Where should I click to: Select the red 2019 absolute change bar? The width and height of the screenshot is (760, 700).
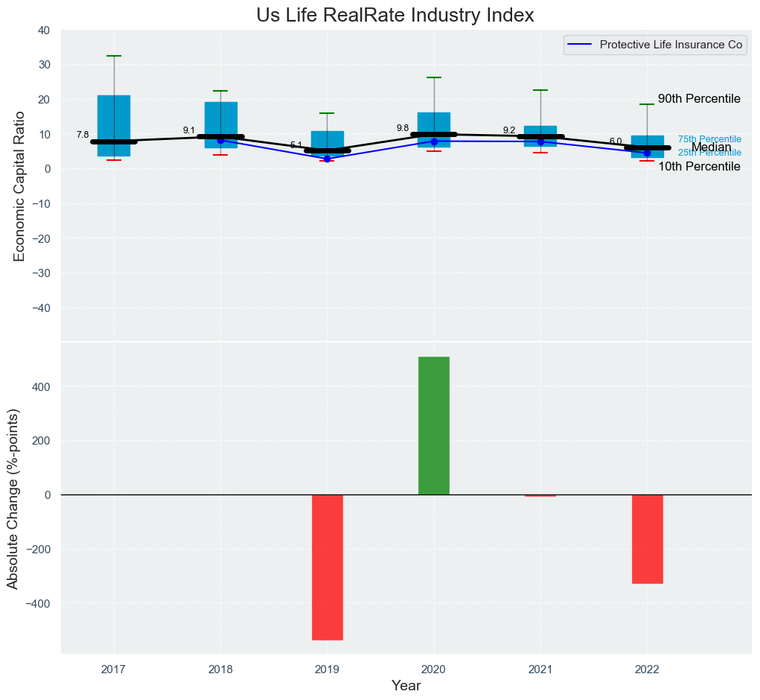[x=327, y=567]
